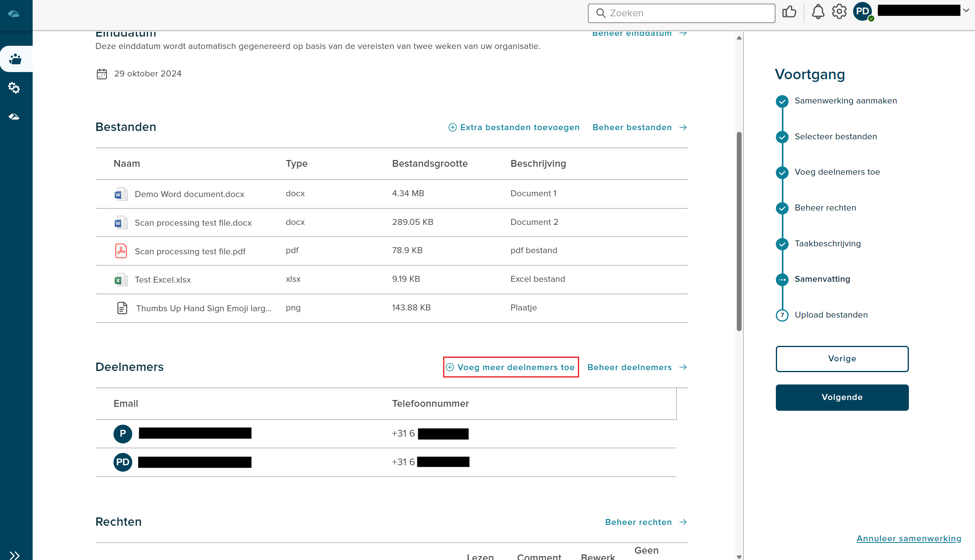Image resolution: width=975 pixels, height=560 pixels.
Task: Click the thumbs up feedback icon
Action: 789,12
